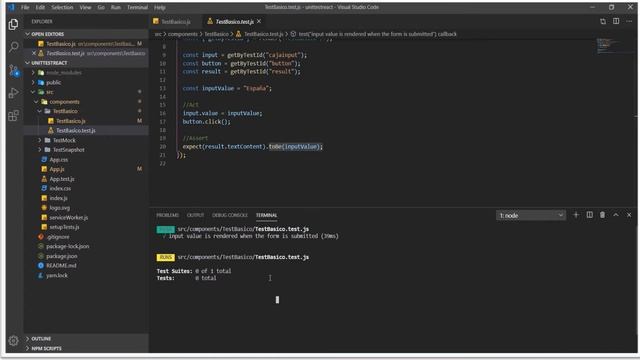Screen dimensions: 640x360
Task: Open TestBasico.test.js in the file tree
Action: click(86, 130)
